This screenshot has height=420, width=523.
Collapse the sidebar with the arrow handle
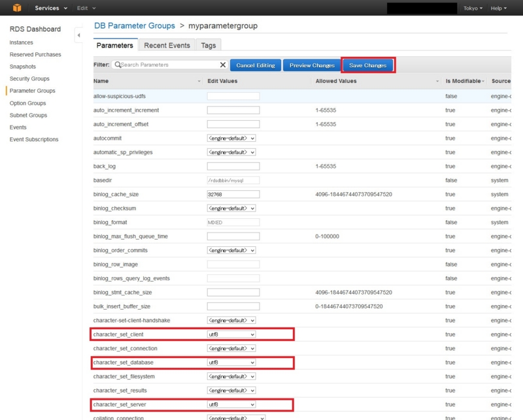[x=78, y=35]
